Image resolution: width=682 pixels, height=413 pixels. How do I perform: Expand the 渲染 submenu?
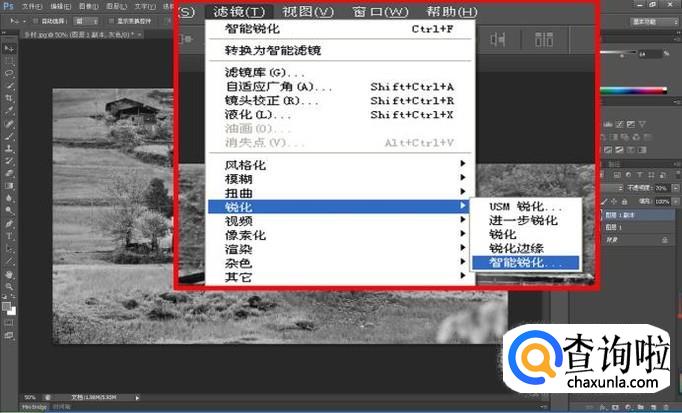[x=340, y=249]
